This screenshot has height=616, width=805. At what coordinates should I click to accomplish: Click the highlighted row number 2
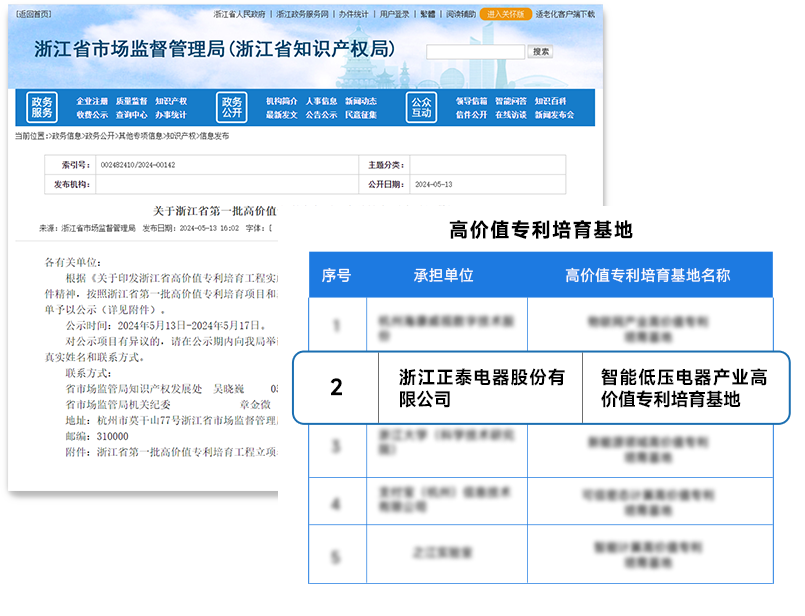[x=336, y=388]
